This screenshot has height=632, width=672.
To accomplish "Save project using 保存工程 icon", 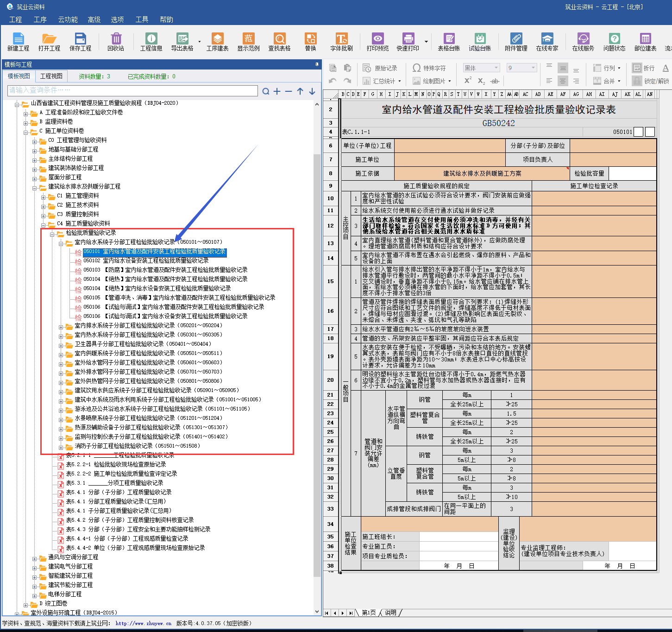I will pos(80,42).
